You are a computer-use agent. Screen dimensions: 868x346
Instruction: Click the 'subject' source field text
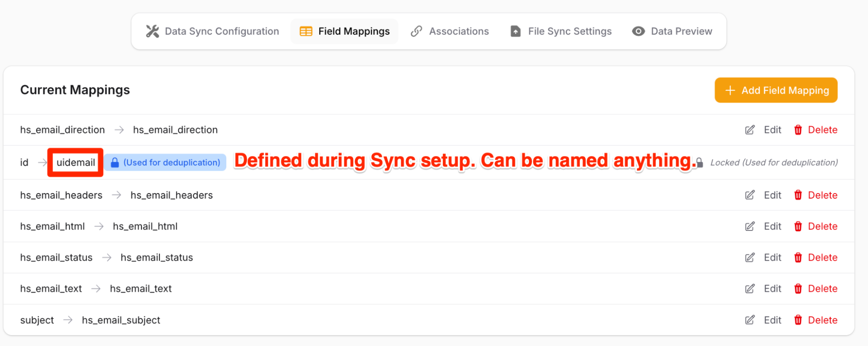tap(37, 320)
